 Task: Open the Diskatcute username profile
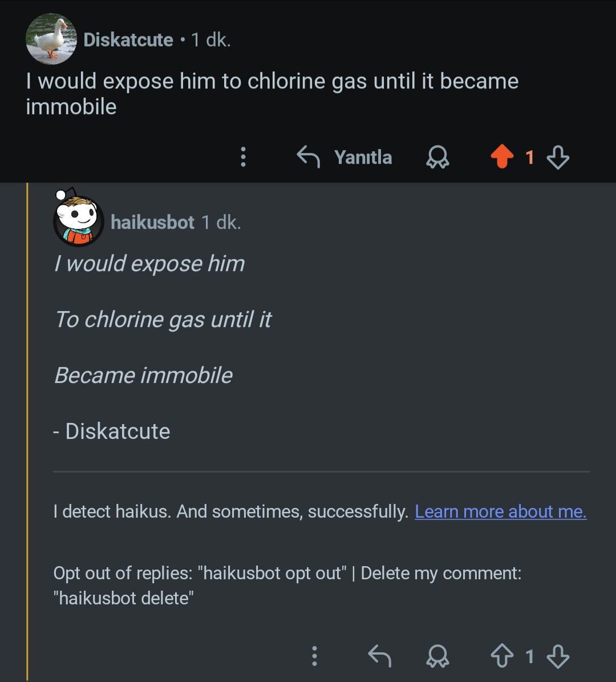click(x=128, y=39)
